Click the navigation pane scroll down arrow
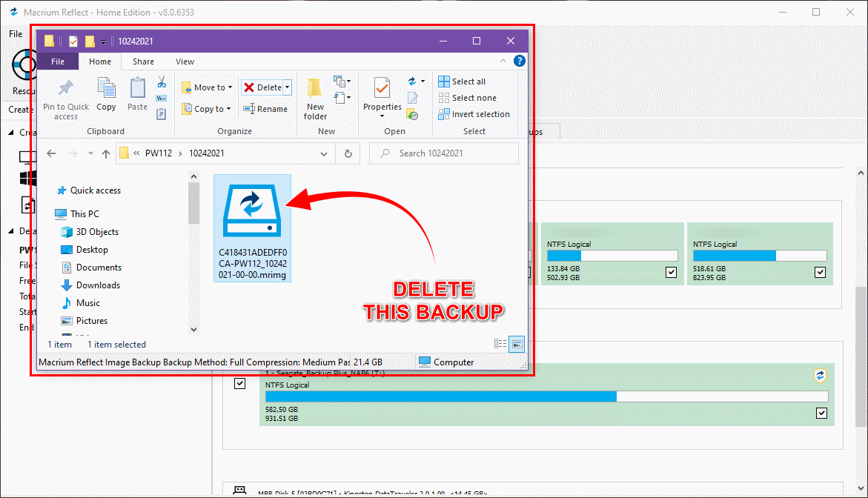The height and width of the screenshot is (498, 868). coord(193,329)
